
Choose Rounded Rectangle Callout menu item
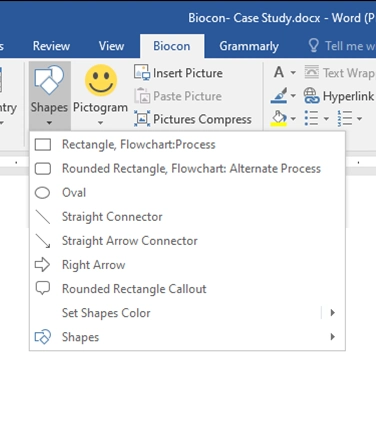[187, 289]
